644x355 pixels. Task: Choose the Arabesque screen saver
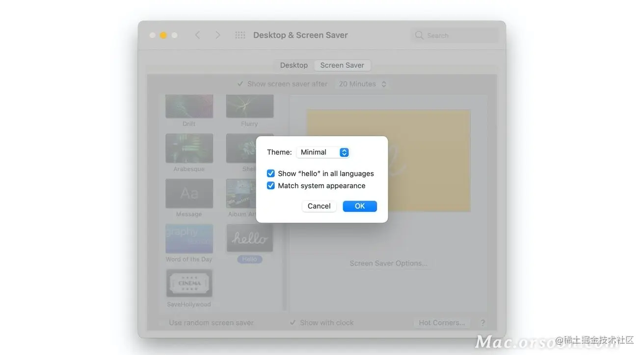189,149
